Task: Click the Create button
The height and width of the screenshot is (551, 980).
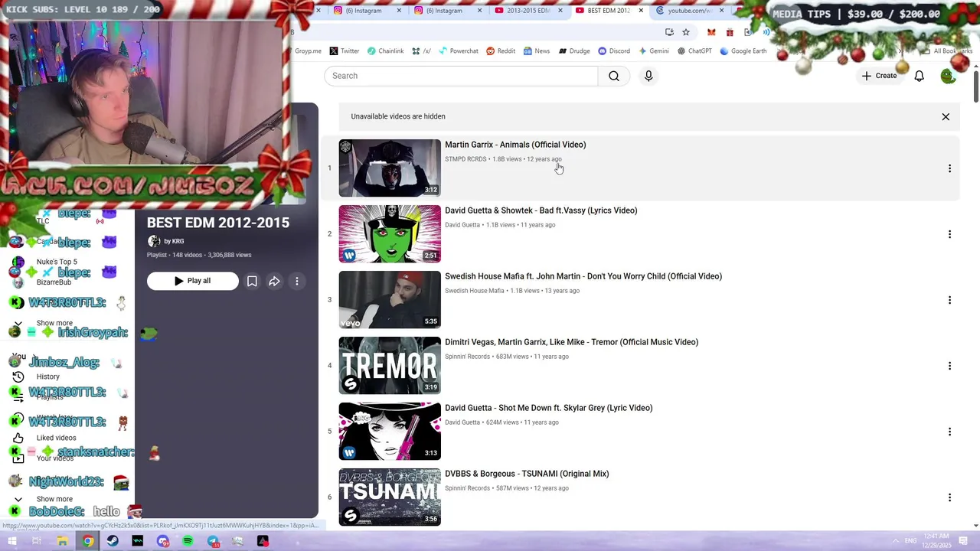Action: point(879,76)
